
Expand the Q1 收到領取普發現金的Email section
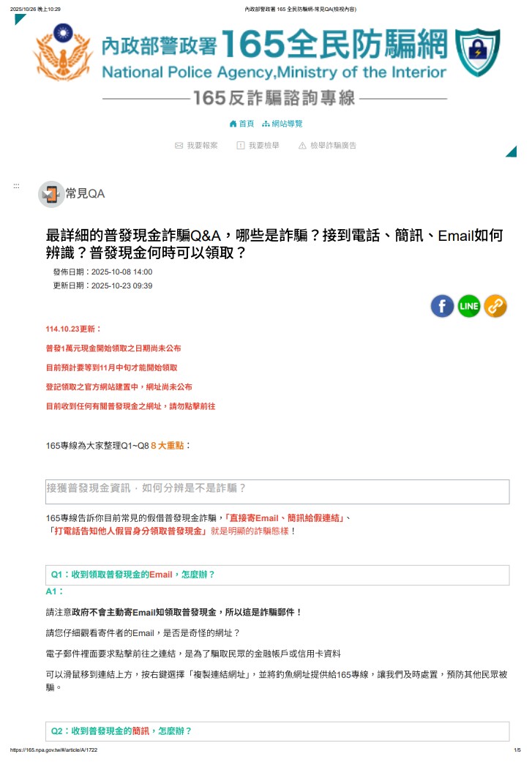click(277, 575)
